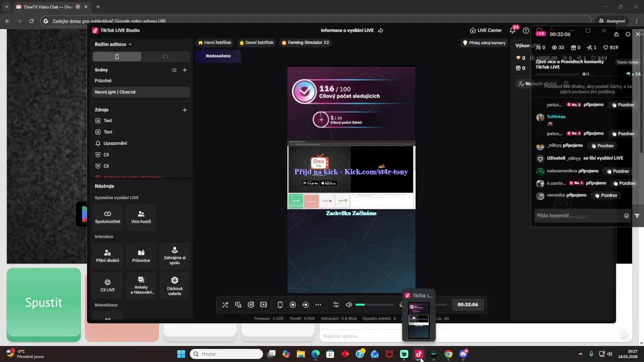644x362 pixels.
Task: Open chat overlay settings gear
Action: 627,34
